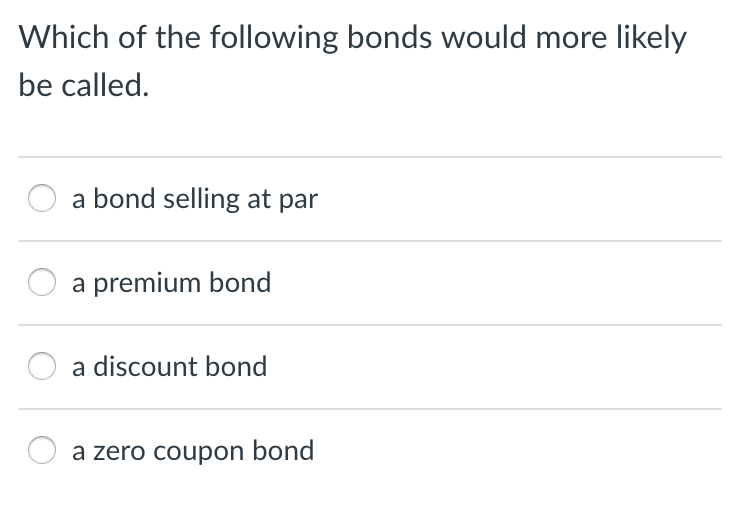740x520 pixels.
Task: Click the word 'Which' starting the question
Action: [64, 37]
